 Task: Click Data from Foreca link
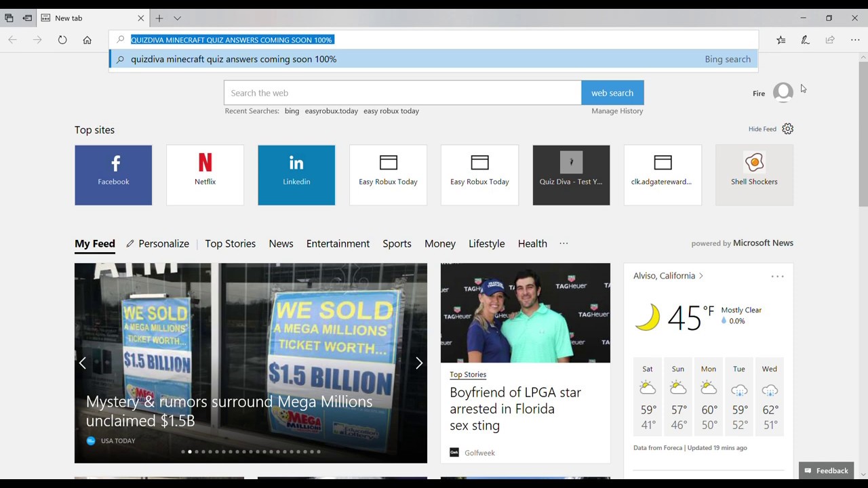coord(658,448)
